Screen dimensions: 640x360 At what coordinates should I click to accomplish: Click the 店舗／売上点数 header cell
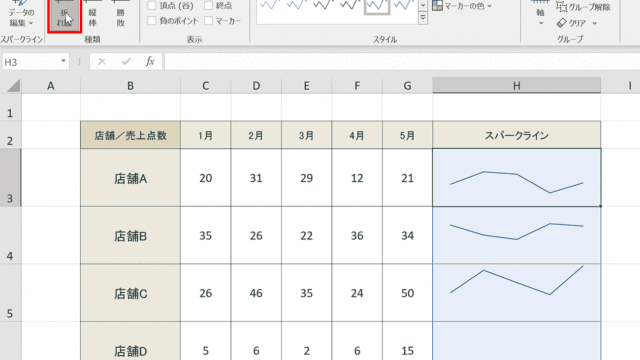[x=130, y=135]
